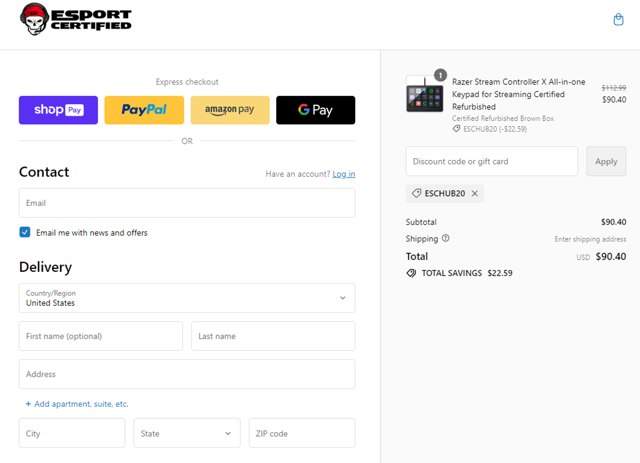640x463 pixels.
Task: Click the shipping info question mark icon
Action: pyautogui.click(x=446, y=238)
